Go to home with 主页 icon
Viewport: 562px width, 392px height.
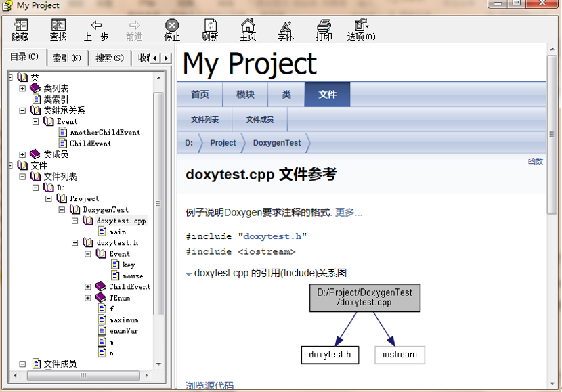click(248, 26)
